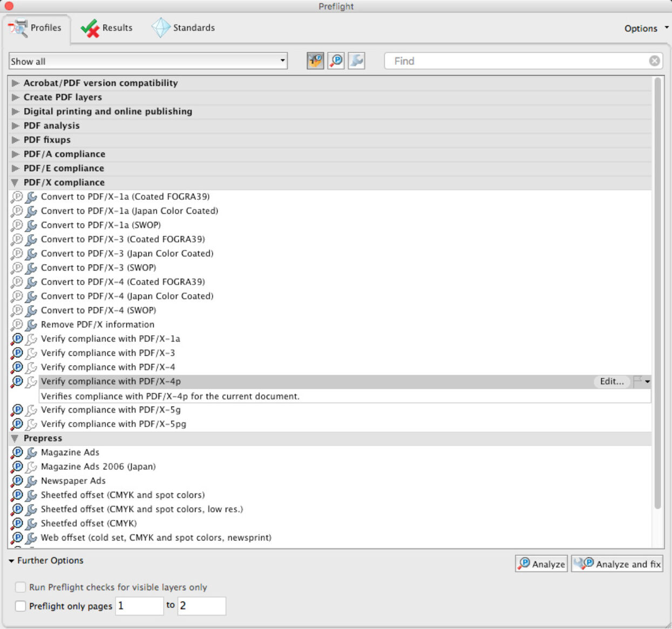
Task: Click magnifier icon next to Magazine Ads
Action: (17, 452)
